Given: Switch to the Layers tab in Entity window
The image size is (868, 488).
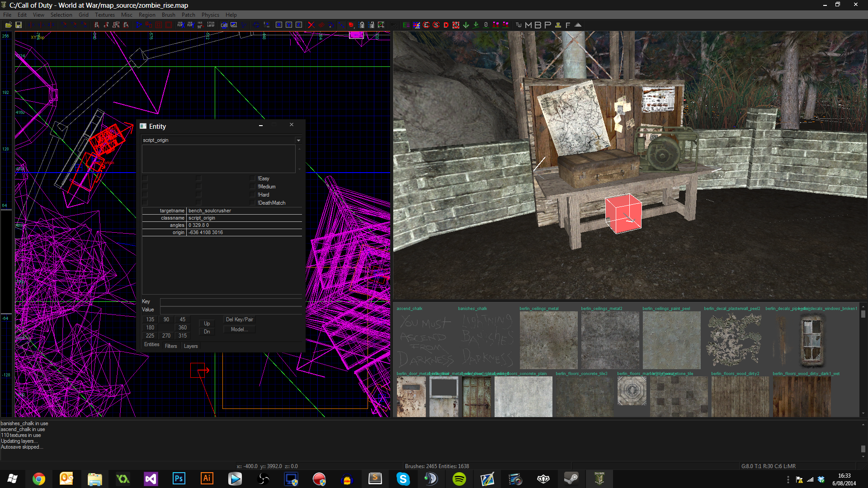Looking at the screenshot, I should [x=191, y=346].
